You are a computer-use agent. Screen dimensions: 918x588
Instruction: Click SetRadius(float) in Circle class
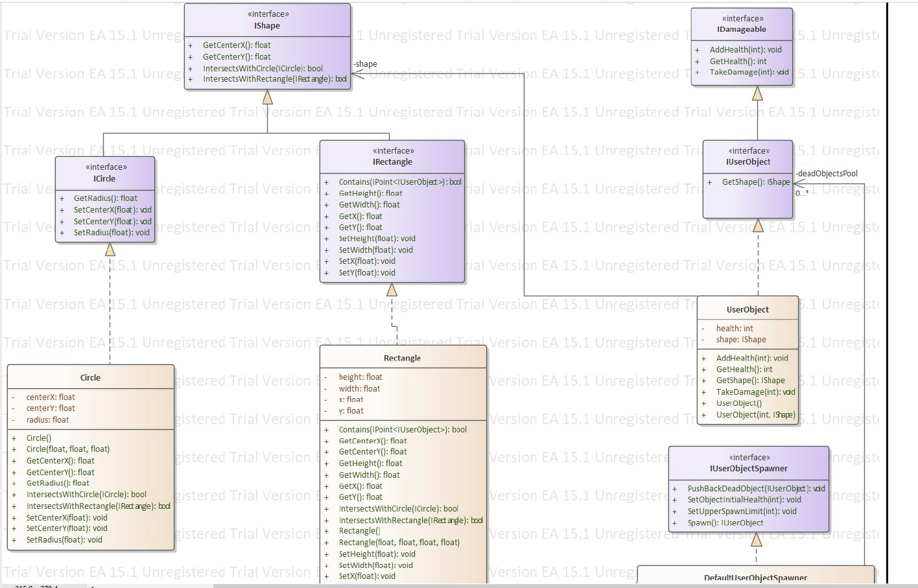64,540
